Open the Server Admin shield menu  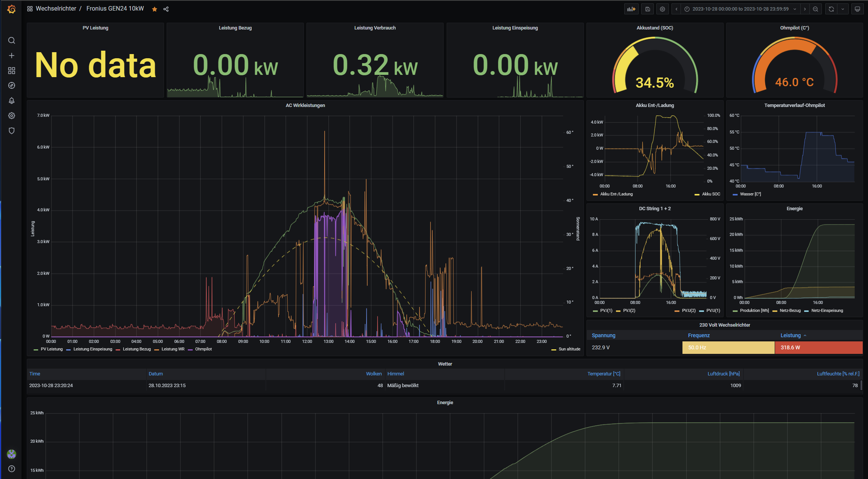tap(11, 131)
